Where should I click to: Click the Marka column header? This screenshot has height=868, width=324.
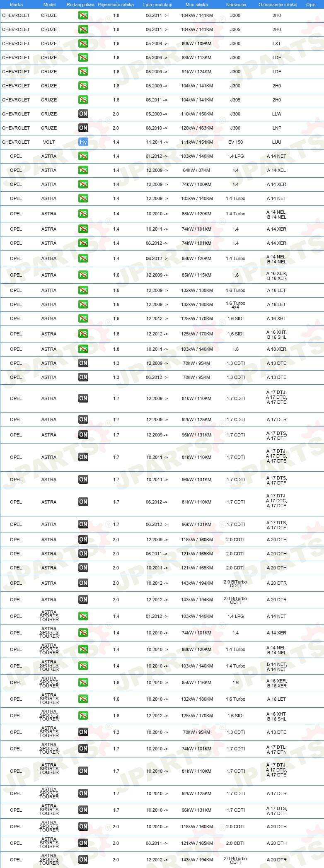[x=16, y=5]
